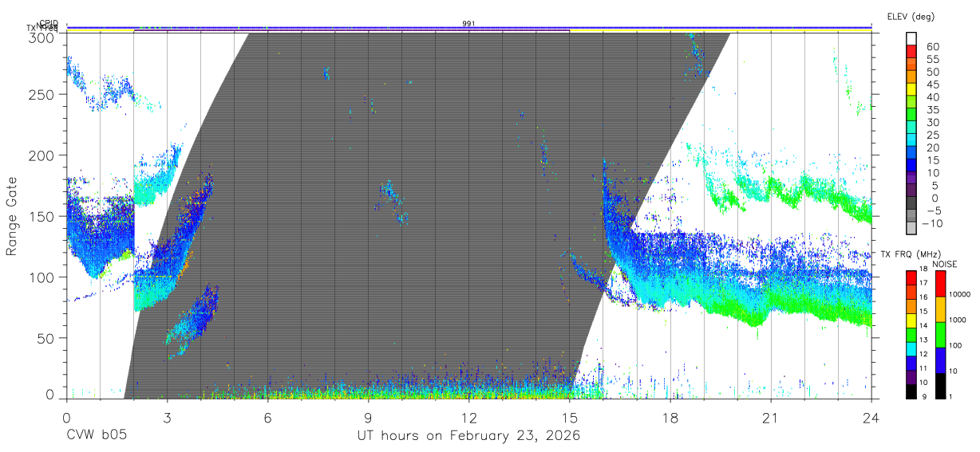This screenshot has height=452, width=980.
Task: Click the '45' label on the ELEV scale
Action: [x=932, y=85]
